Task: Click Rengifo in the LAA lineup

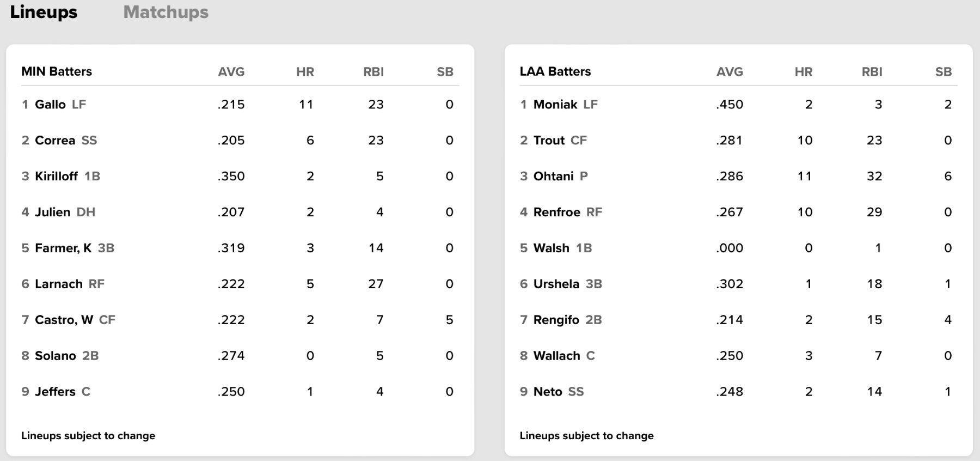Action: coord(556,320)
